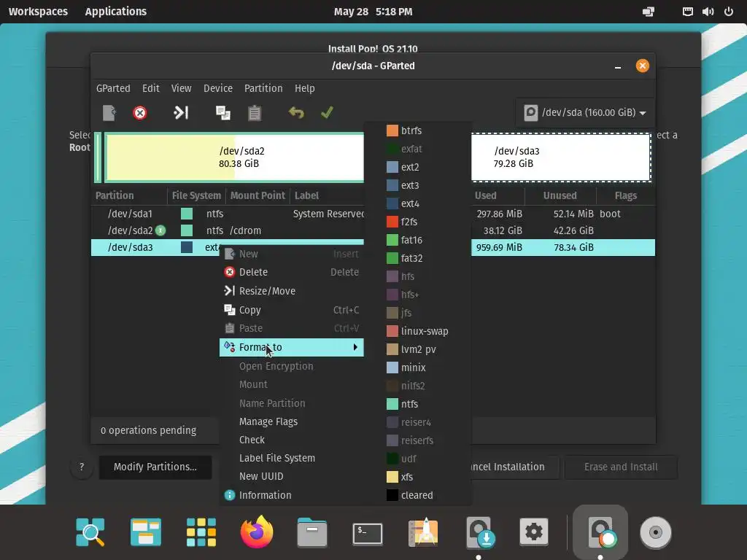Screen dimensions: 747x560
Task: Click the volume speaker icon in top bar
Action: pyautogui.click(x=708, y=12)
